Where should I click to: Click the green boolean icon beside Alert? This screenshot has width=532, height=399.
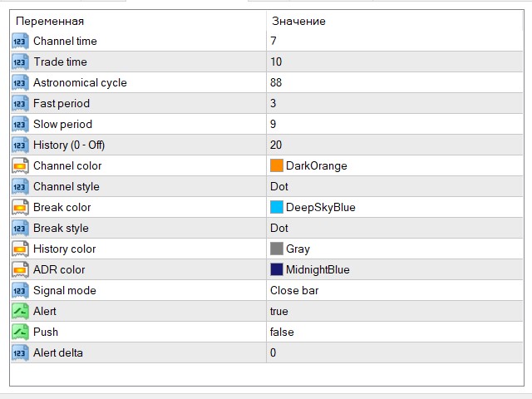20,311
